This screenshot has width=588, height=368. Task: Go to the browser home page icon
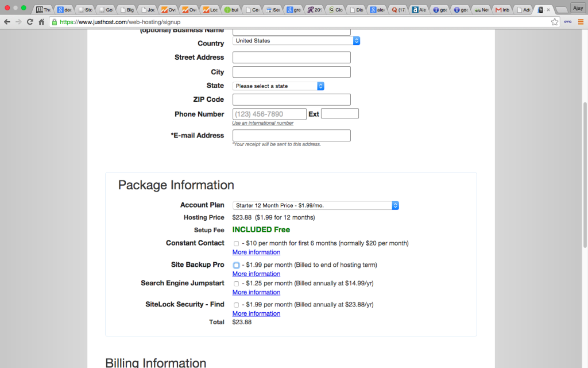[41, 22]
